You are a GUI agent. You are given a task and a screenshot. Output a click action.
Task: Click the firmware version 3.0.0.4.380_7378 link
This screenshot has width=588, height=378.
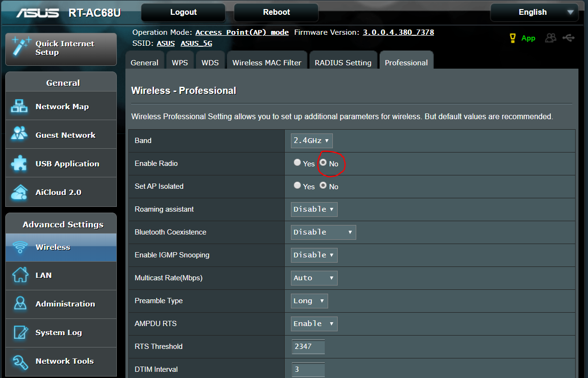398,32
